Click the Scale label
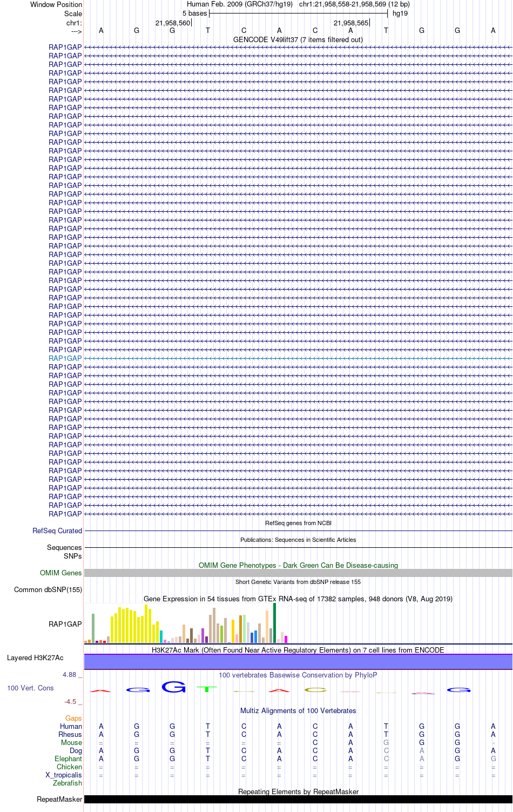Screen dimensions: 513x812 point(73,14)
